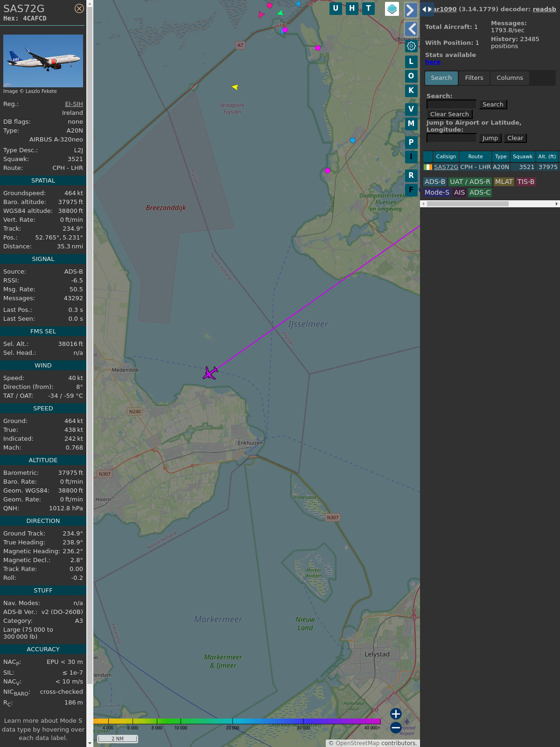Click the Mode-S legend label

coord(437,192)
